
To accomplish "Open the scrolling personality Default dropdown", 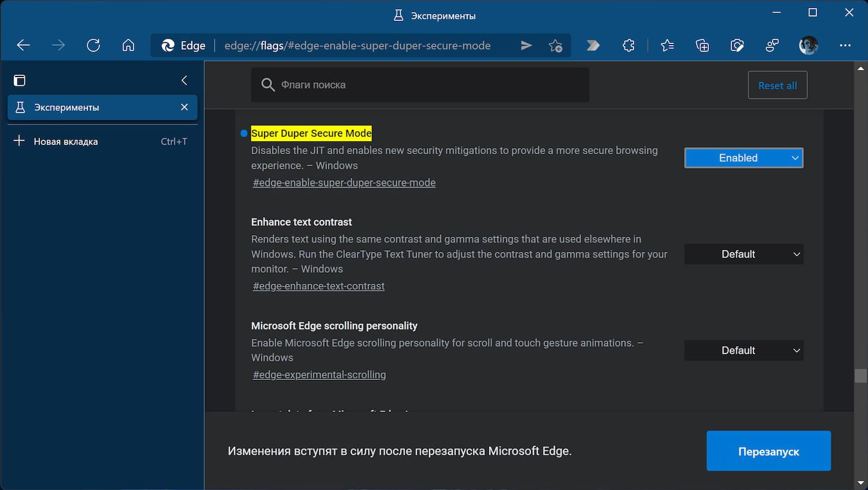I will pos(744,350).
